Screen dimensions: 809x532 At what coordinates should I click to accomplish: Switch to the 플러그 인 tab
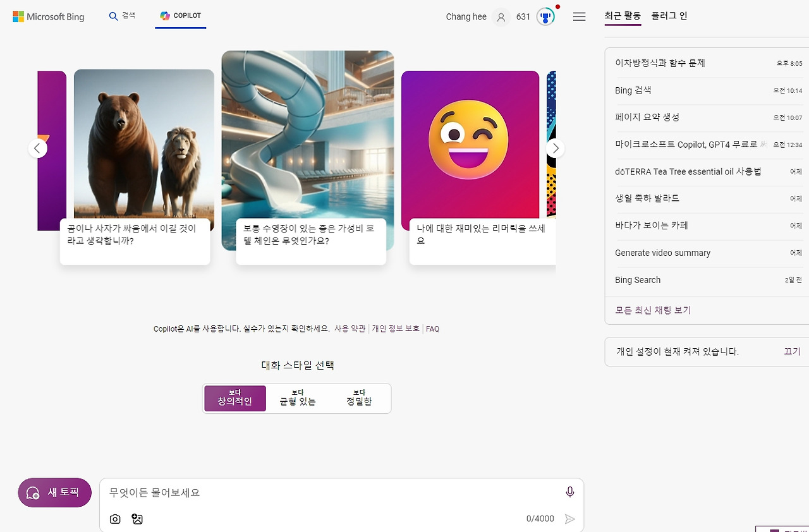(669, 16)
